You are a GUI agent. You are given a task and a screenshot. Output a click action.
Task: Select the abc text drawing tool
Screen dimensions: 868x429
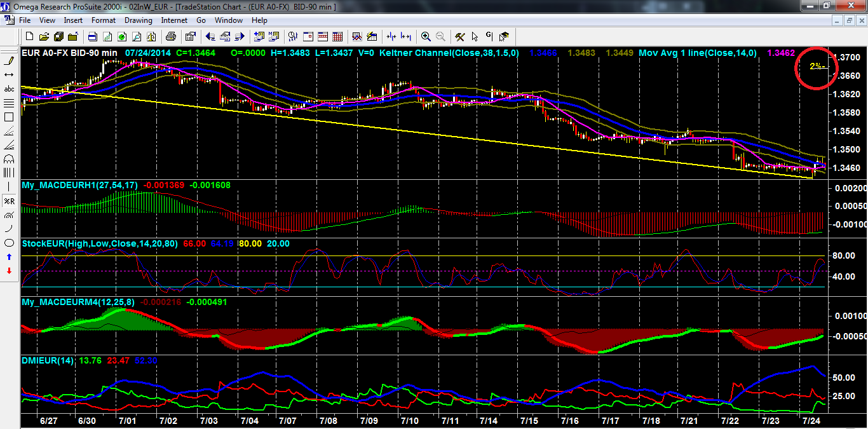9,89
